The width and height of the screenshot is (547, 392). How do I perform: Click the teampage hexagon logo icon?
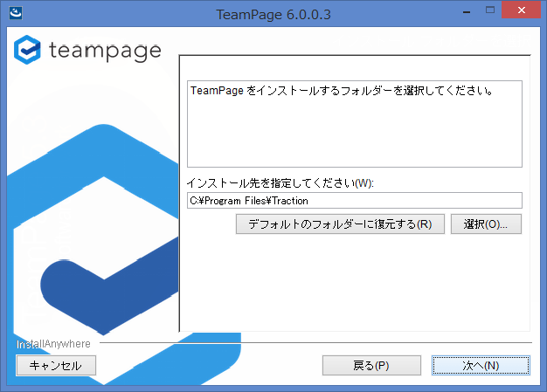[x=27, y=50]
